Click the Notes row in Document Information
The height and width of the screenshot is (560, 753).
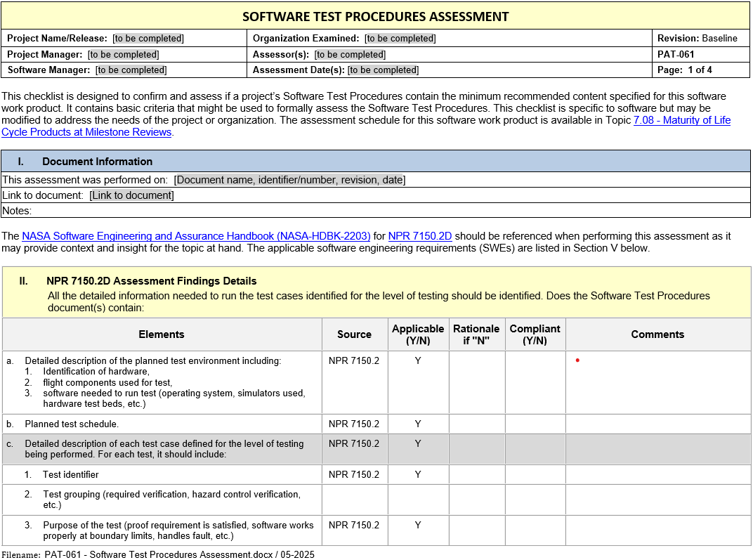coord(375,211)
